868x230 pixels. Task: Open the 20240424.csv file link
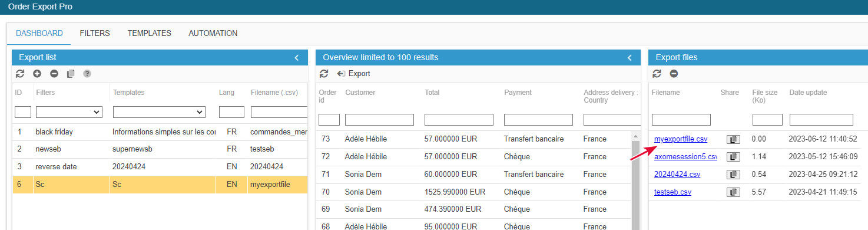(x=677, y=175)
